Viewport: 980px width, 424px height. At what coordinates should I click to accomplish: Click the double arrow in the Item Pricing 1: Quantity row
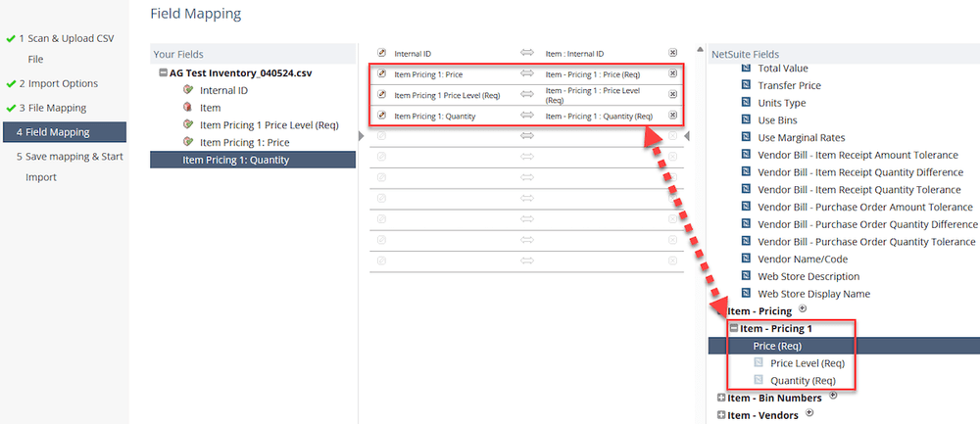[527, 115]
